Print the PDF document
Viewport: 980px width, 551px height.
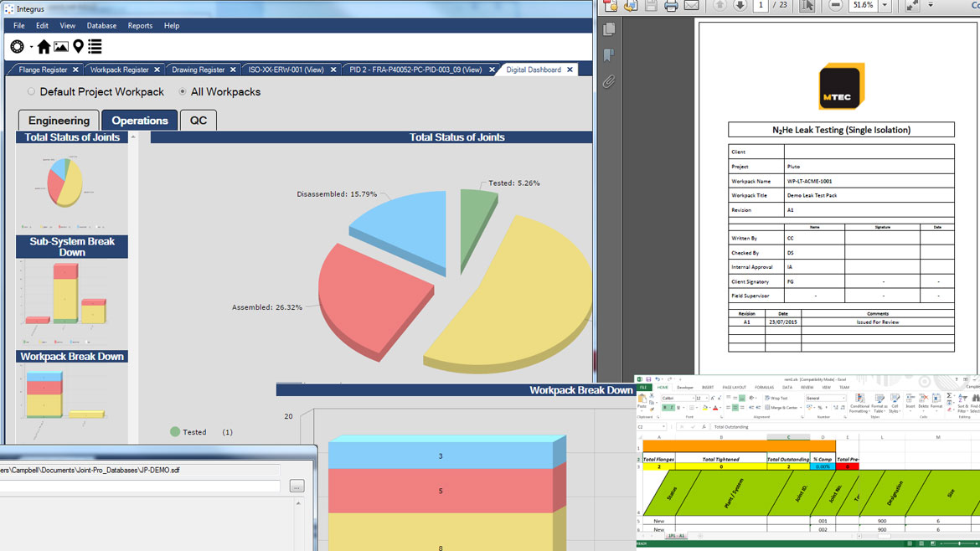coord(670,6)
